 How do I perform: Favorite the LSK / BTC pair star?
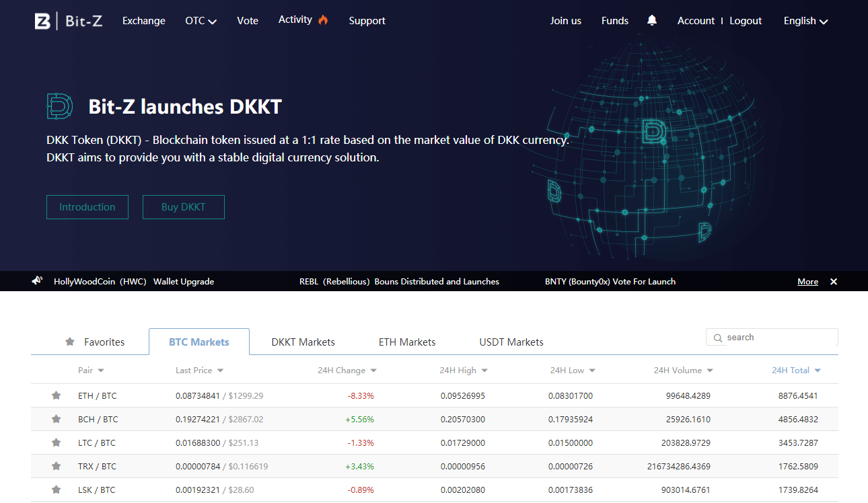click(57, 490)
